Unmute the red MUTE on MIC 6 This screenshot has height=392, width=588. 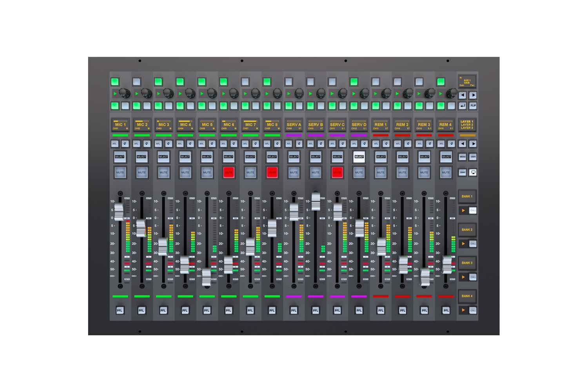[229, 172]
